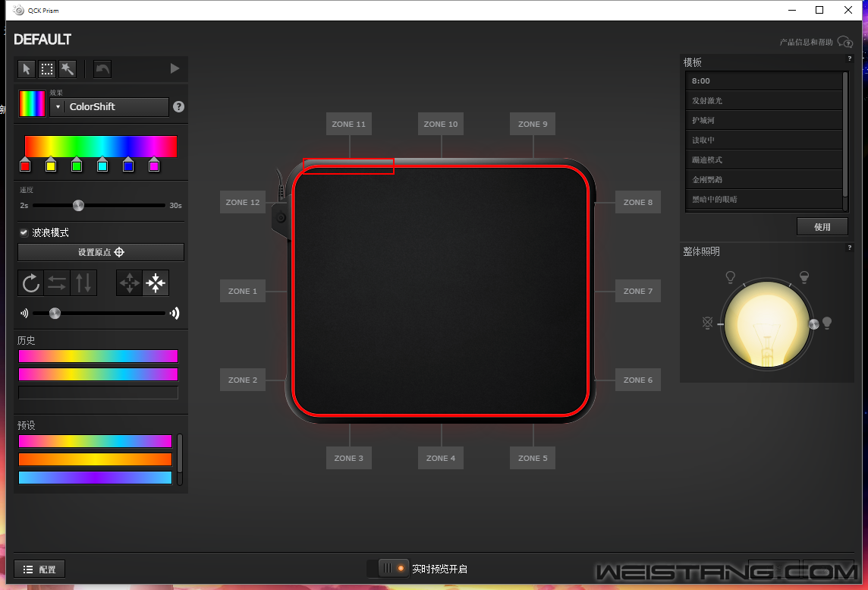Screen dimensions: 868x590
Task: Adjust the brightness dial knob
Action: pos(813,324)
